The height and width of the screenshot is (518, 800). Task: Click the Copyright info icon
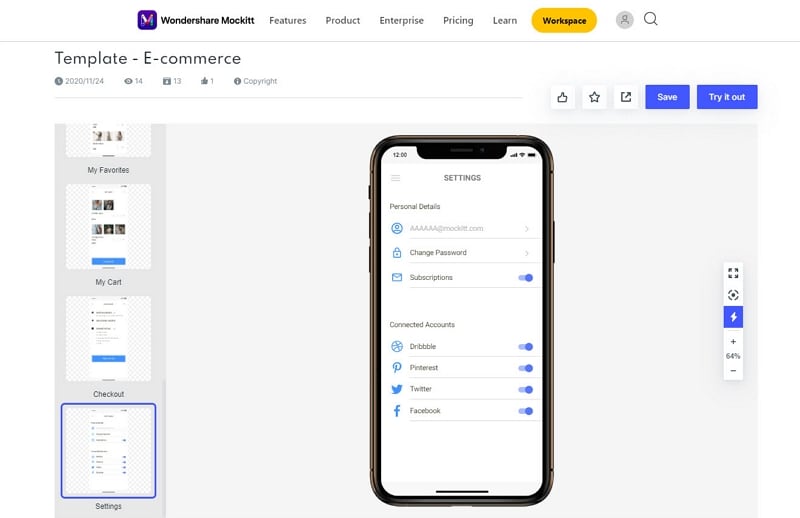point(237,81)
